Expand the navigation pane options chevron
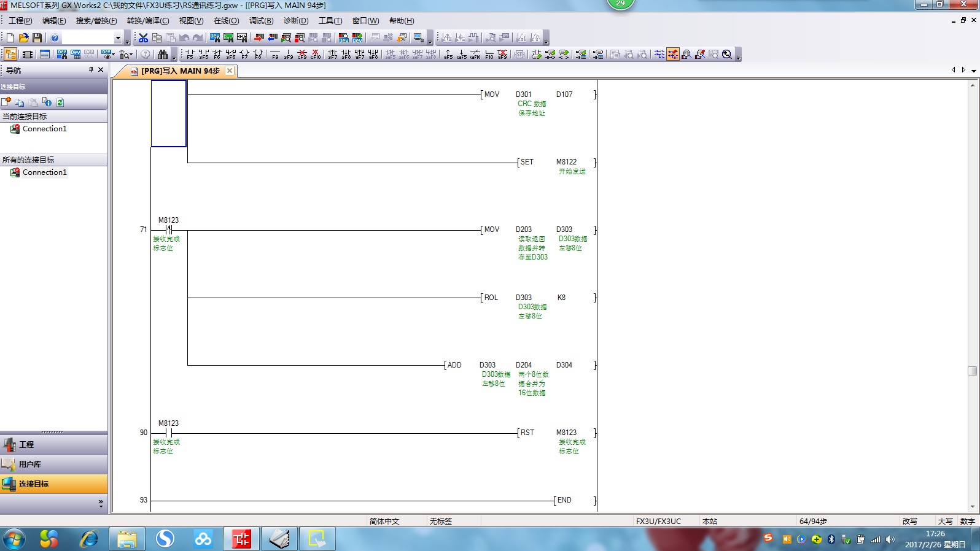The height and width of the screenshot is (551, 980). pyautogui.click(x=101, y=503)
